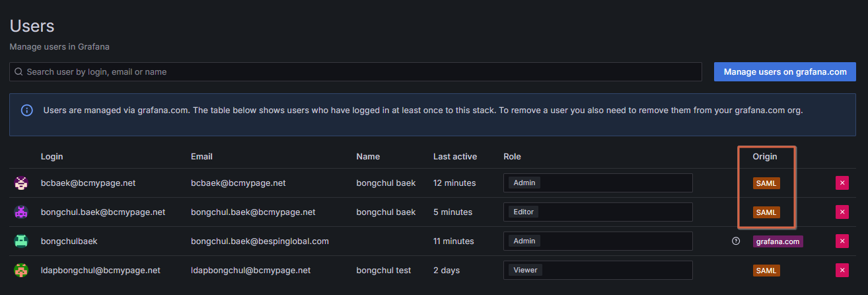Screen dimensions: 868x295
Task: Delete the bongchulbaek user row
Action: (x=842, y=241)
